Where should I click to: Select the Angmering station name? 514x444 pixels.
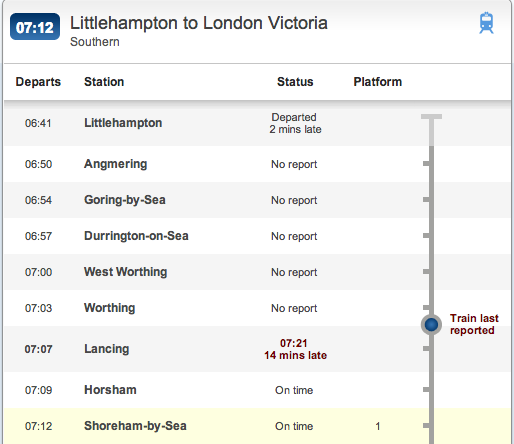[115, 164]
